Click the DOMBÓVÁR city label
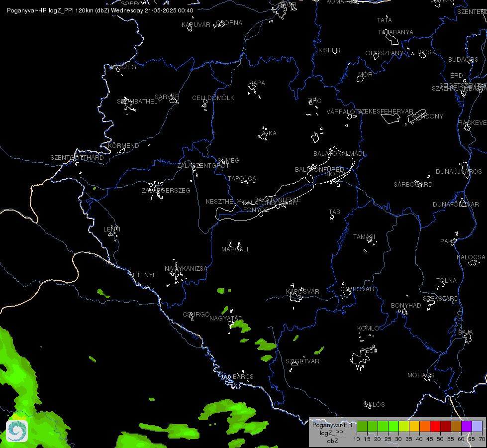Image resolution: width=487 pixels, height=448 pixels. [356, 289]
